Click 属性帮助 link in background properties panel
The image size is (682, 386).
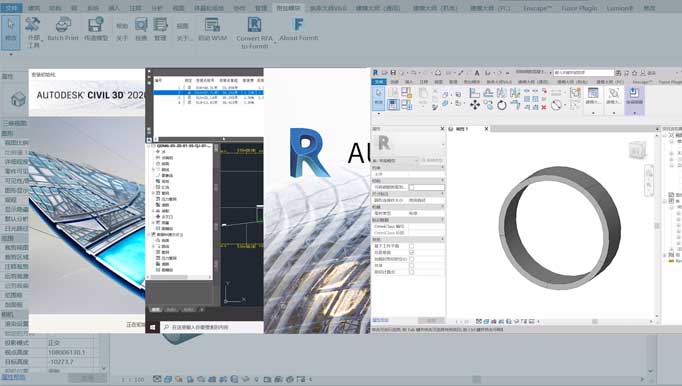point(13,377)
